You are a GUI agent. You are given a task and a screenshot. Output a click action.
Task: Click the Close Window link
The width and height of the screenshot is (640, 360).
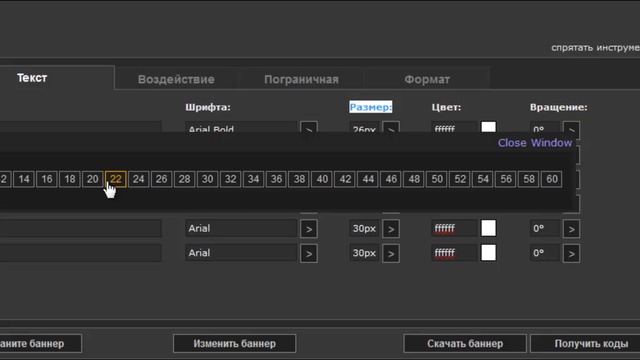tap(535, 143)
